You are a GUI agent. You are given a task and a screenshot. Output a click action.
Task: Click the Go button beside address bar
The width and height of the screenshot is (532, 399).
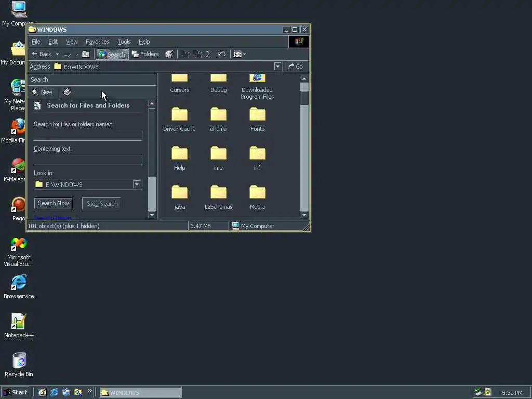coord(296,66)
